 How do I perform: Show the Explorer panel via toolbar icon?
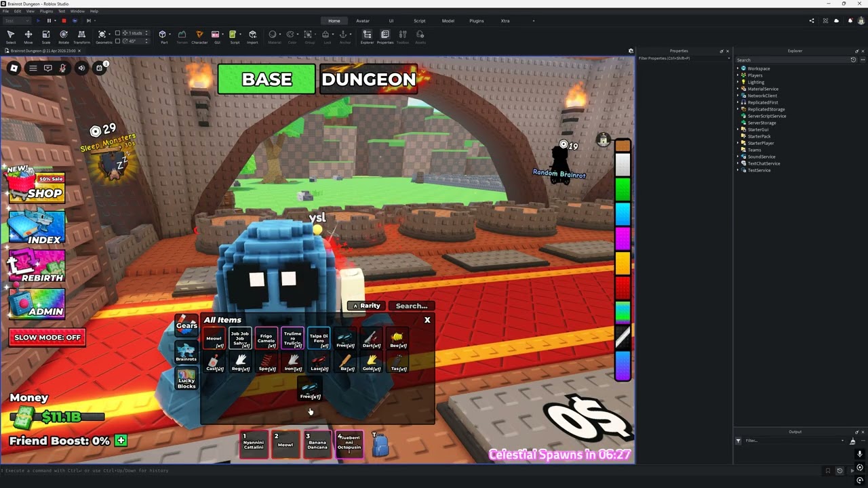(367, 37)
